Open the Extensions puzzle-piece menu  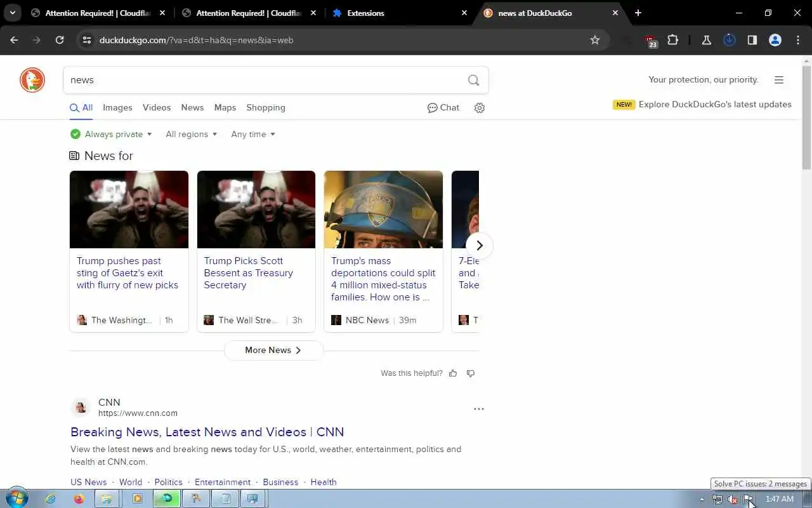click(673, 40)
